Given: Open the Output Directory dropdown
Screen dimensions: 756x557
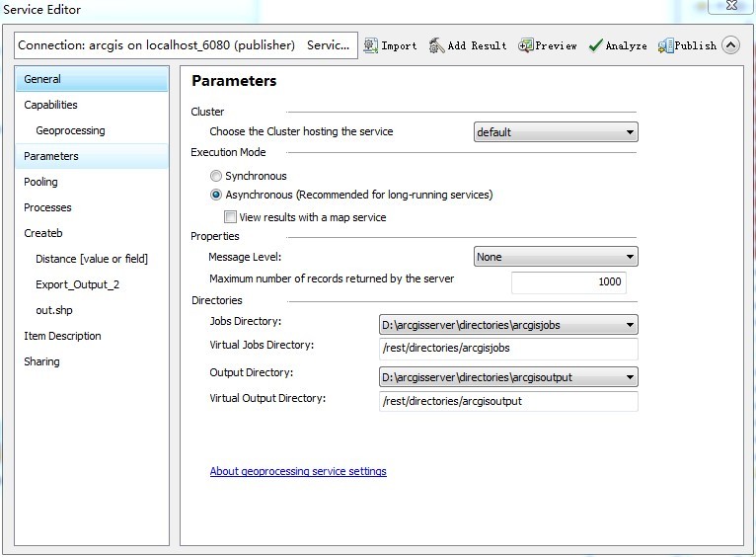Looking at the screenshot, I should pyautogui.click(x=508, y=377).
